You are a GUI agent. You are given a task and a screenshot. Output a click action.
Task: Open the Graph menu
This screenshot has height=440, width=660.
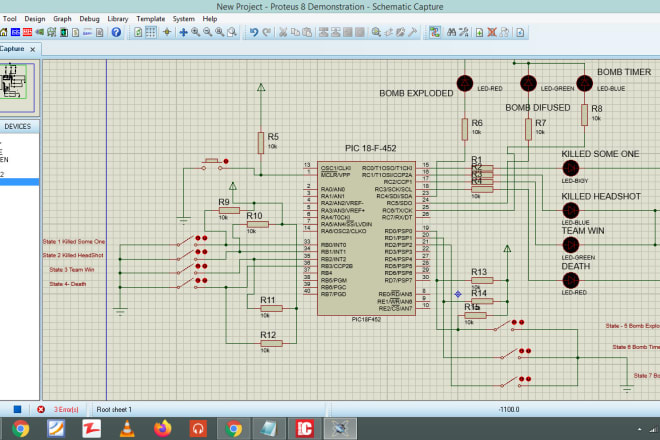click(x=62, y=19)
